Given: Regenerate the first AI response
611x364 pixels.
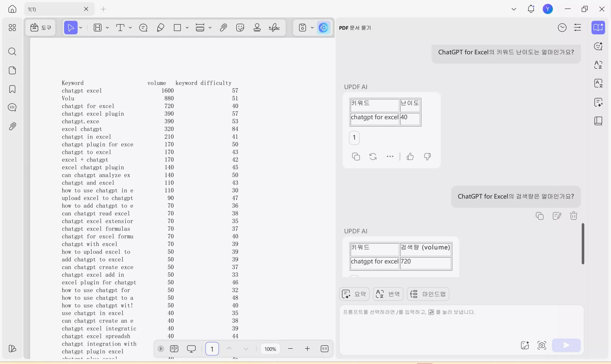Looking at the screenshot, I should point(373,156).
